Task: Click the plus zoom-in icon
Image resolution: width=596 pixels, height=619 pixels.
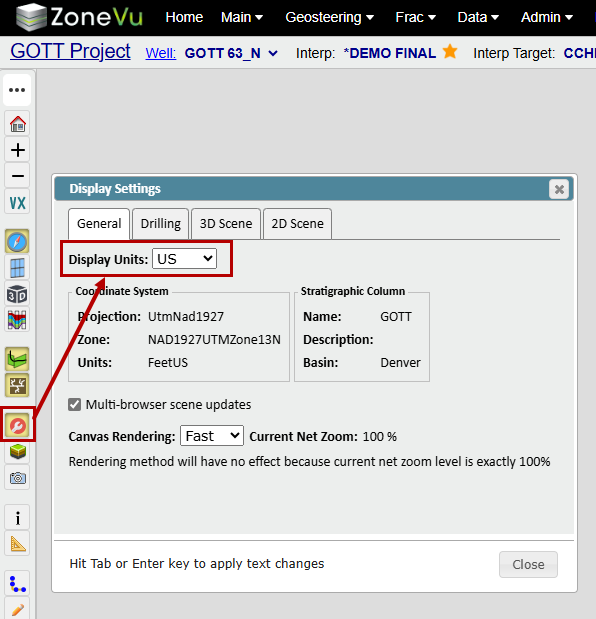Action: coord(17,150)
